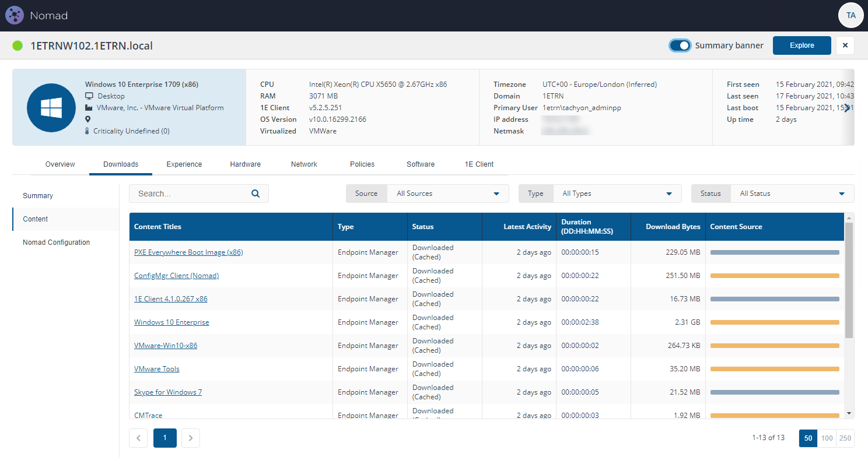Open 1E Client 4.1.0.267 x86 link
Viewport: 868px width, 457px height.
point(171,299)
